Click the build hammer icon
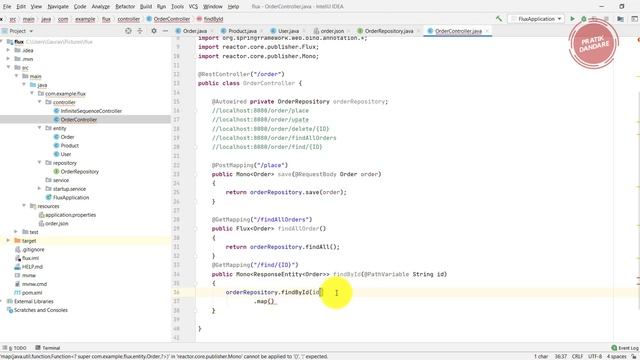The image size is (640, 360). (x=499, y=19)
